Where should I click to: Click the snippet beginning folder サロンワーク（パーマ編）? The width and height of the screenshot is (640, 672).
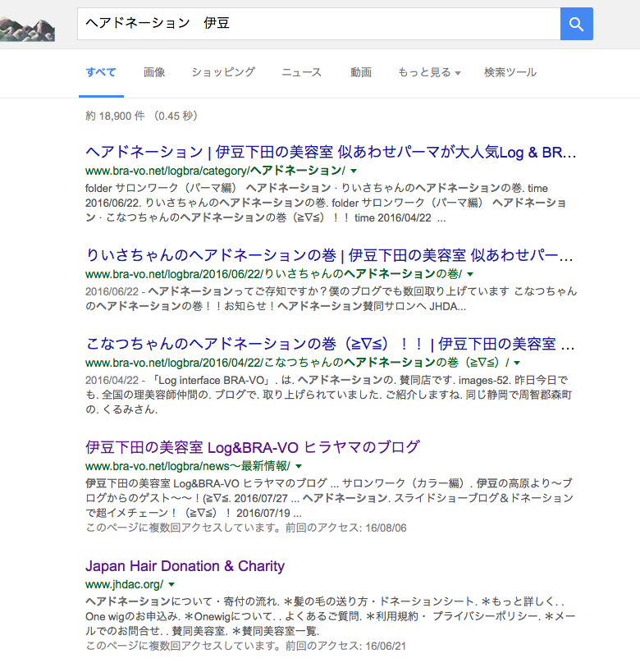click(x=326, y=203)
